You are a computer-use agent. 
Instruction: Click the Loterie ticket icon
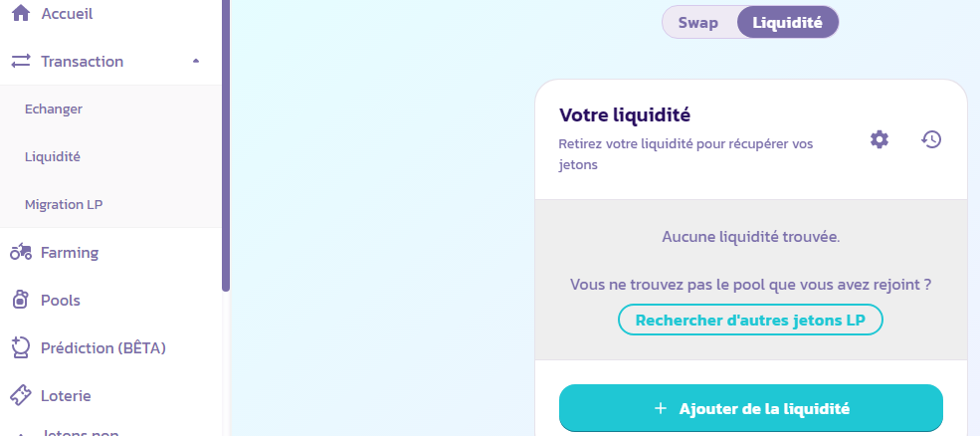[x=21, y=395]
